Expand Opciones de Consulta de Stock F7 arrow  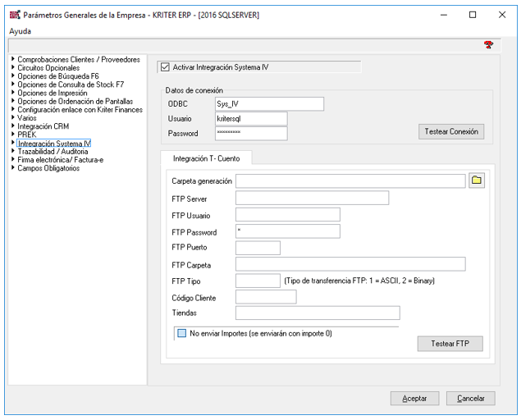coord(13,84)
